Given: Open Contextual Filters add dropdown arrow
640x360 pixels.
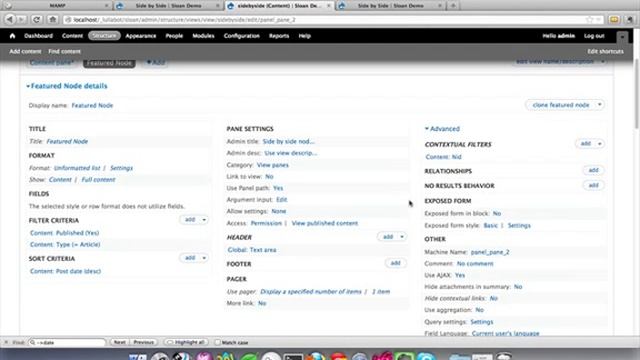Looking at the screenshot, I should [599, 144].
